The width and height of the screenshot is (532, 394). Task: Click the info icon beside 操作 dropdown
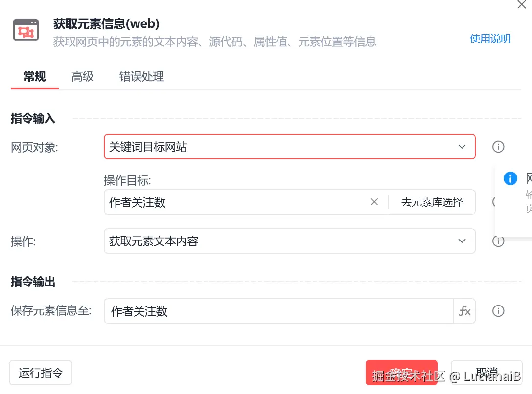pyautogui.click(x=498, y=241)
